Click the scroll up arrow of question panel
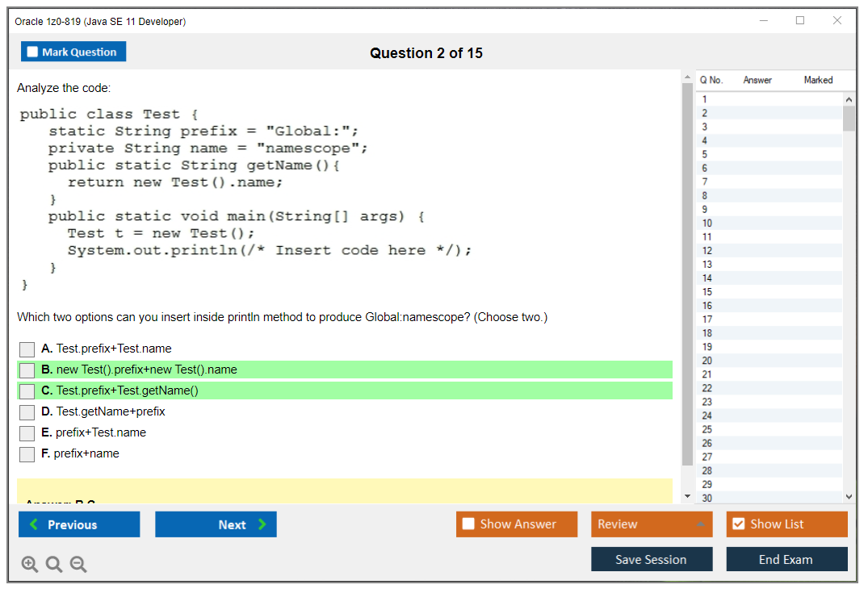Image resolution: width=868 pixels, height=593 pixels. coord(687,77)
